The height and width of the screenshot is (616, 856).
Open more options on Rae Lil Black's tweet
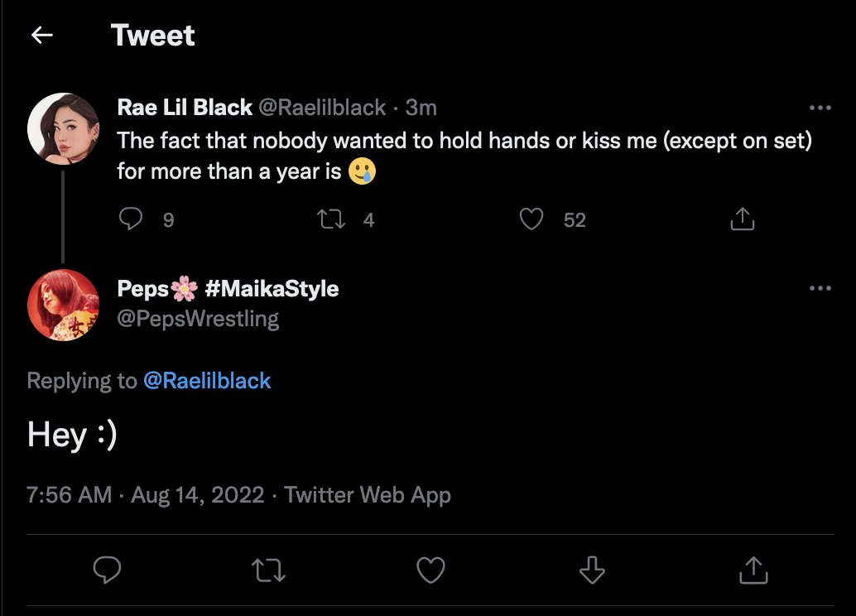tap(820, 108)
